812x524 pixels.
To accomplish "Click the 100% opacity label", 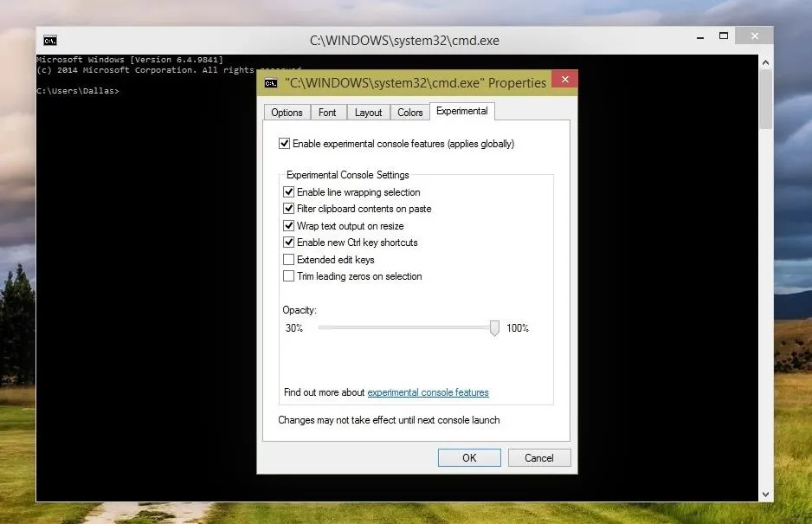I will (x=518, y=328).
